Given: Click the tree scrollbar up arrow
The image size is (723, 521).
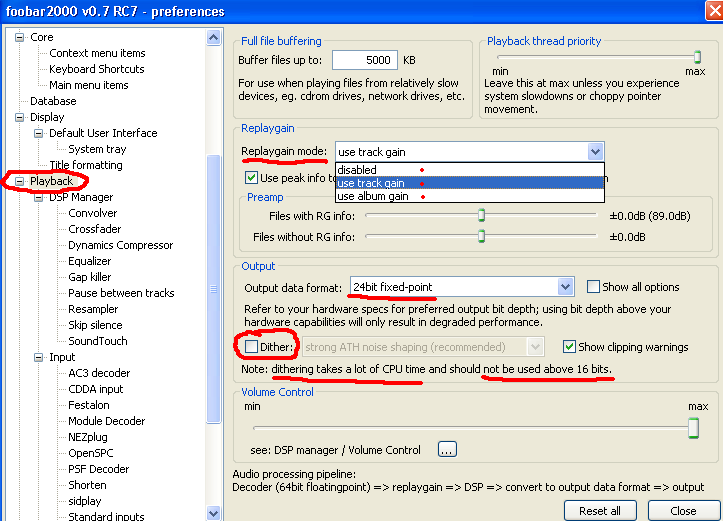Looking at the screenshot, I should 213,37.
